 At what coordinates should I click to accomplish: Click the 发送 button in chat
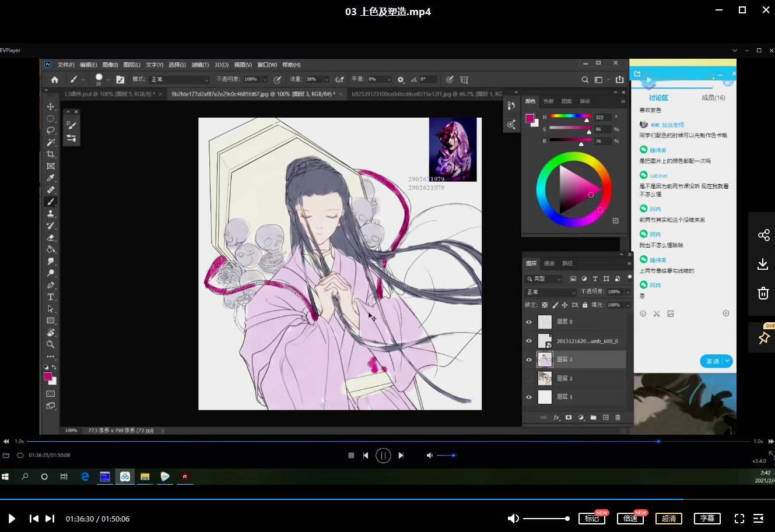coord(712,361)
